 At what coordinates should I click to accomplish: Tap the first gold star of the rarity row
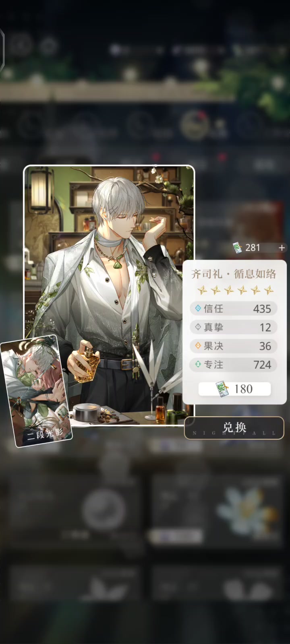pos(202,290)
